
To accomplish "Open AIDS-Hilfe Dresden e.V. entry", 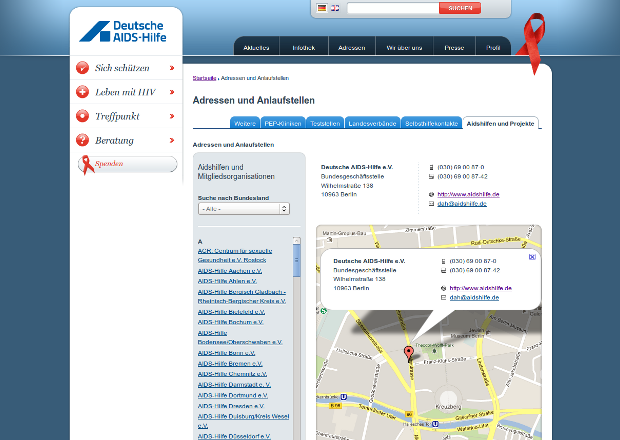I will (x=231, y=406).
